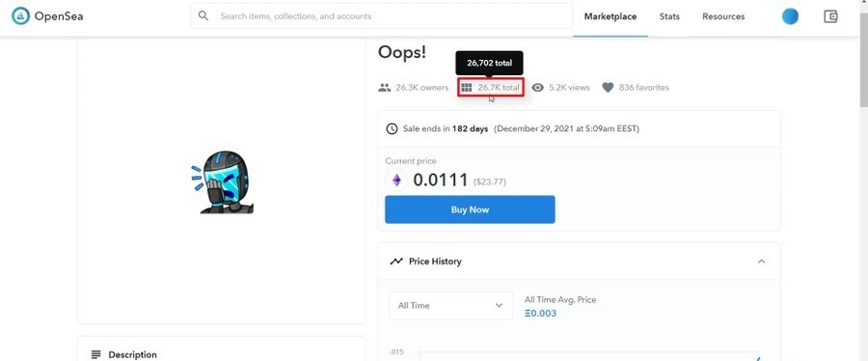Click the grid icon beside 26.7K total
This screenshot has height=361, width=868.
[x=467, y=88]
